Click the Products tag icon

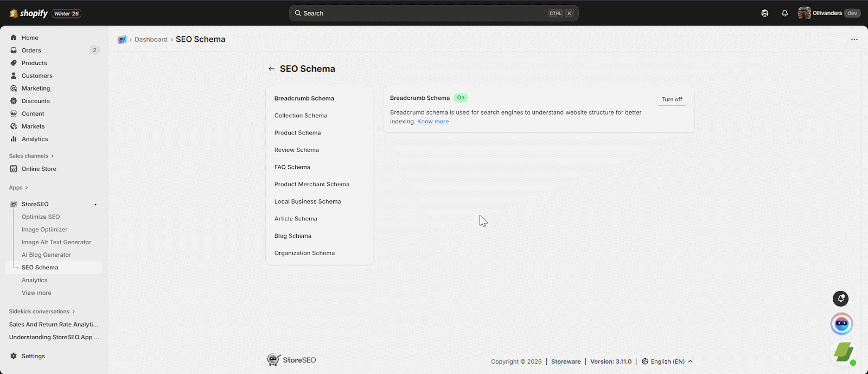tap(14, 63)
